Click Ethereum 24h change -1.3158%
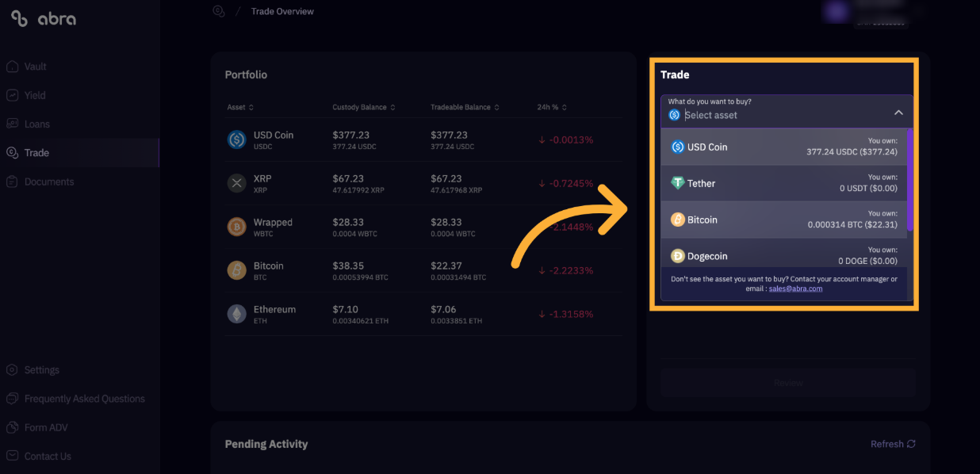This screenshot has width=980, height=474. [565, 314]
